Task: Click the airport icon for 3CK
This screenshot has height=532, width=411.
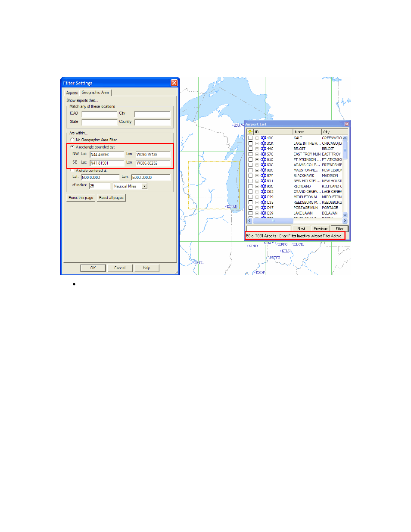Action: [x=264, y=143]
